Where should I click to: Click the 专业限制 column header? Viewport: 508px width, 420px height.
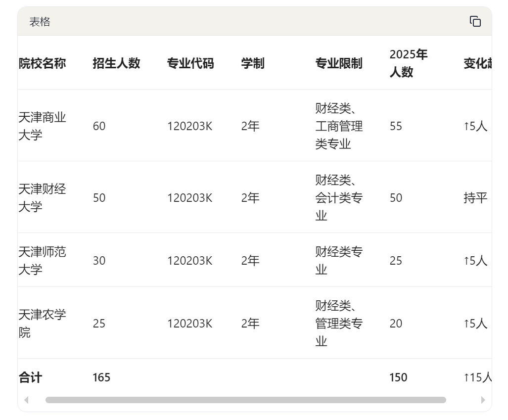tap(339, 63)
